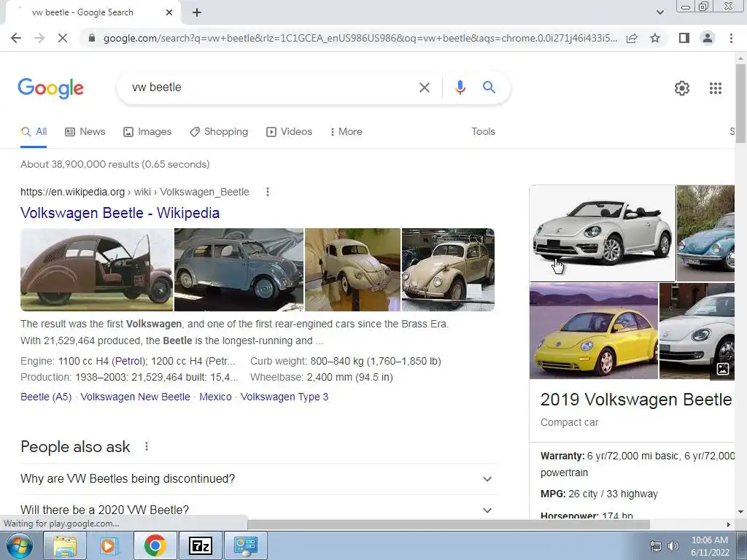The image size is (747, 560).
Task: Open tab search chevron in title bar
Action: pyautogui.click(x=659, y=12)
